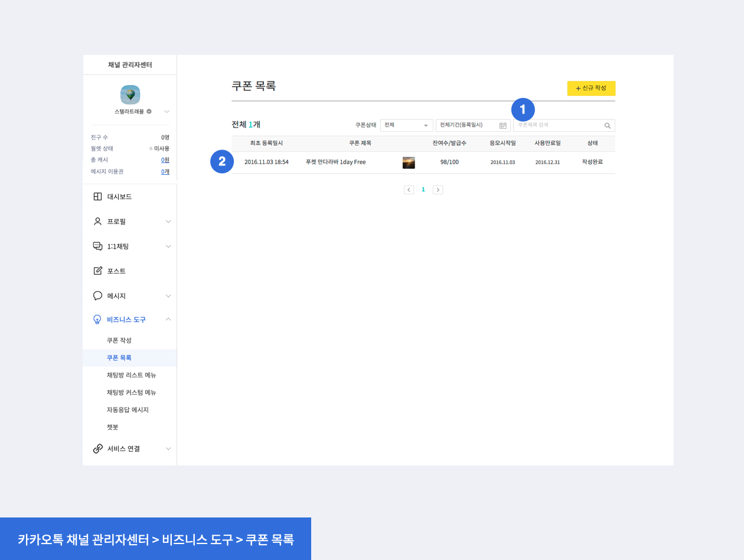Select 자동응답 메시지 submenu item

[128, 409]
